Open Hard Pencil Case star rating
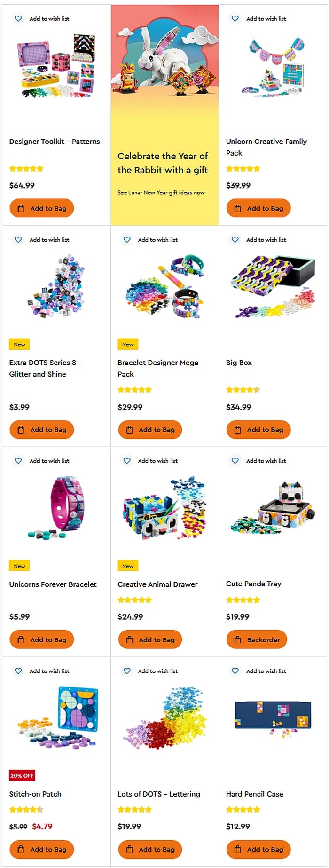 [x=243, y=809]
